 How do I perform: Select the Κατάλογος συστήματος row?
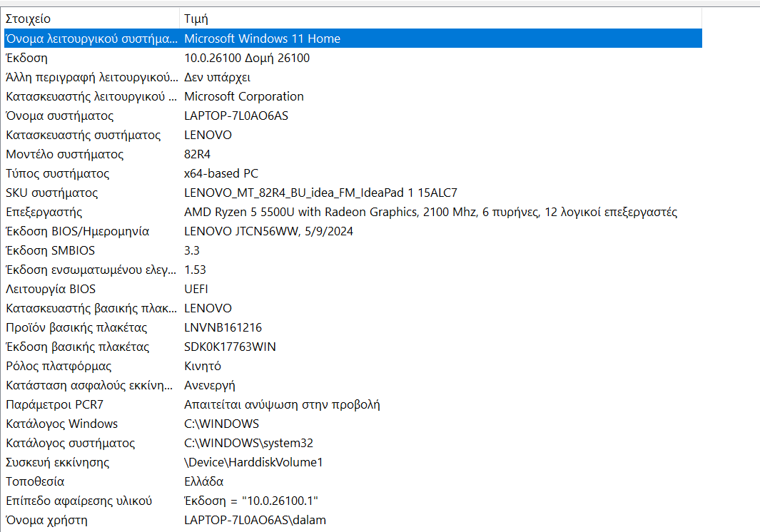(353, 443)
